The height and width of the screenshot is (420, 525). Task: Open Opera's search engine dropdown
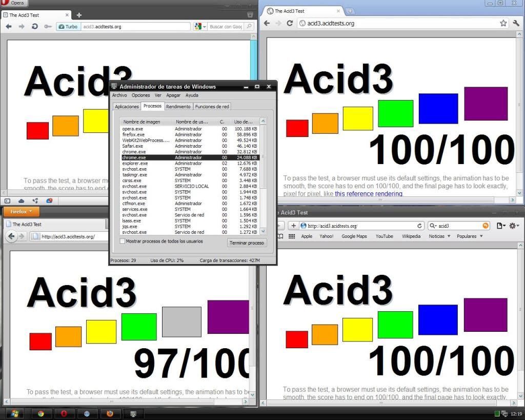tap(200, 27)
